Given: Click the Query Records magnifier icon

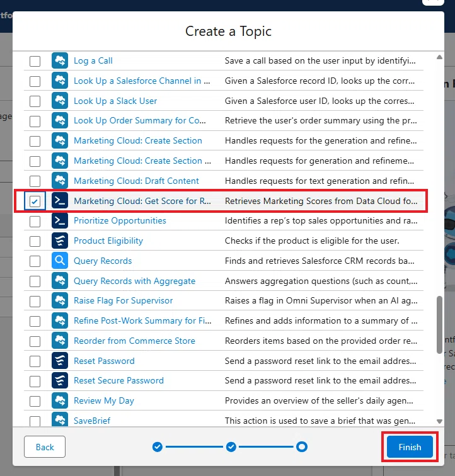Looking at the screenshot, I should 60,261.
